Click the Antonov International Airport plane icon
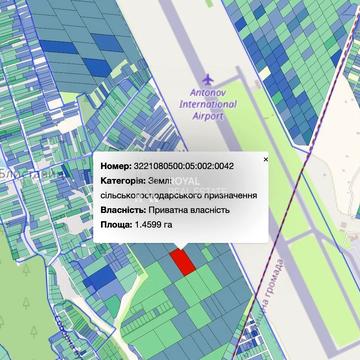This screenshot has height=360, width=360. pyautogui.click(x=208, y=79)
